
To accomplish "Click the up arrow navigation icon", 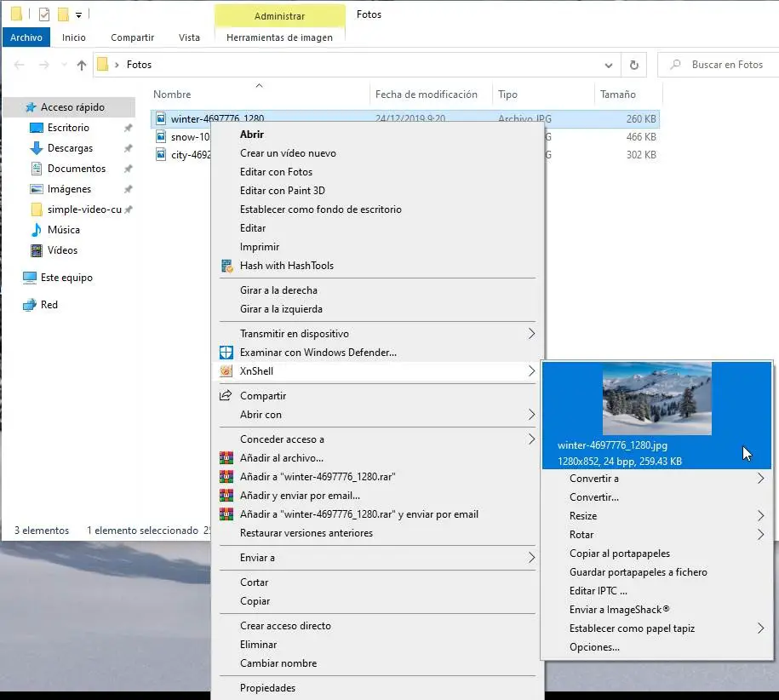I will pos(82,65).
